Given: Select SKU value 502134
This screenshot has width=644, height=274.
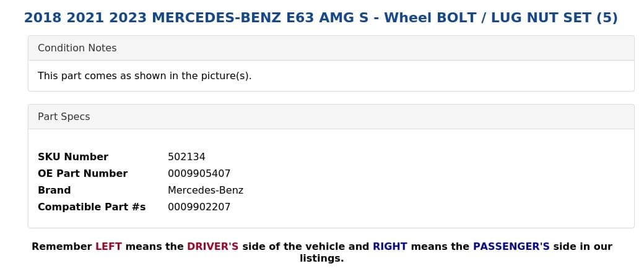Looking at the screenshot, I should pos(186,157).
